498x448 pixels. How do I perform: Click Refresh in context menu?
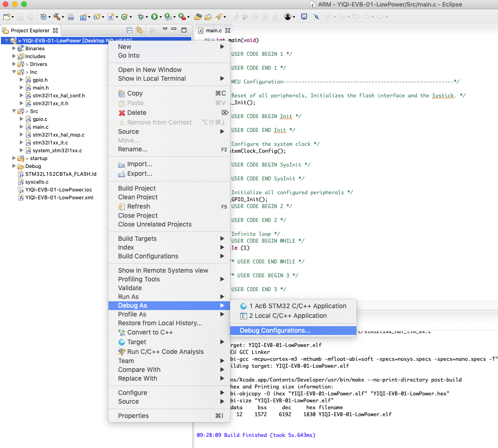point(169,207)
